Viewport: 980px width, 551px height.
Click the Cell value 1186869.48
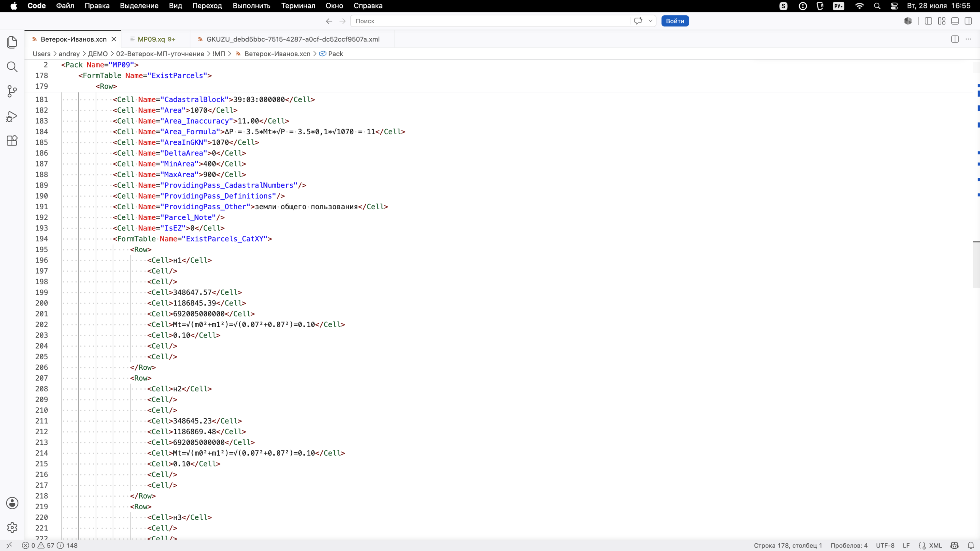[x=194, y=432]
